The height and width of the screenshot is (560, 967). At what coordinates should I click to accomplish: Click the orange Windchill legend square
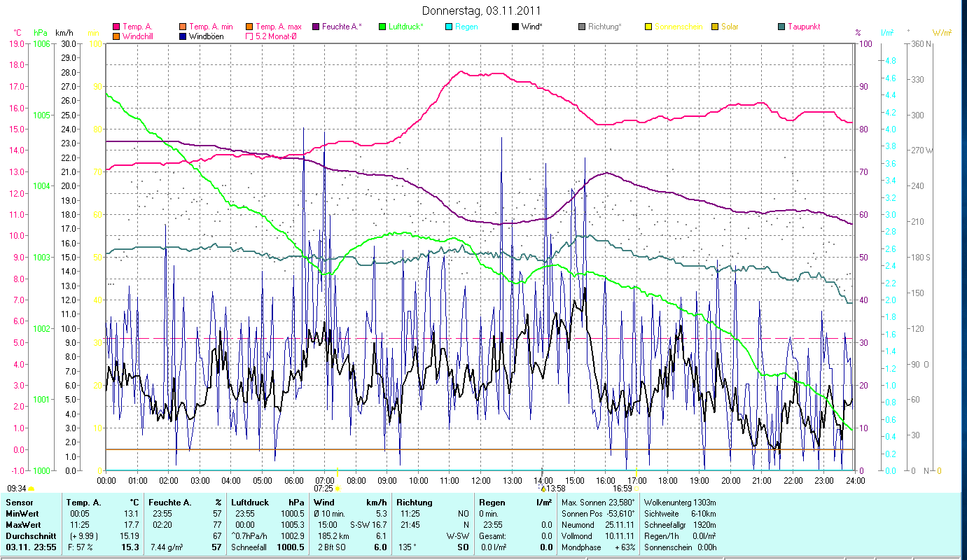pos(116,36)
